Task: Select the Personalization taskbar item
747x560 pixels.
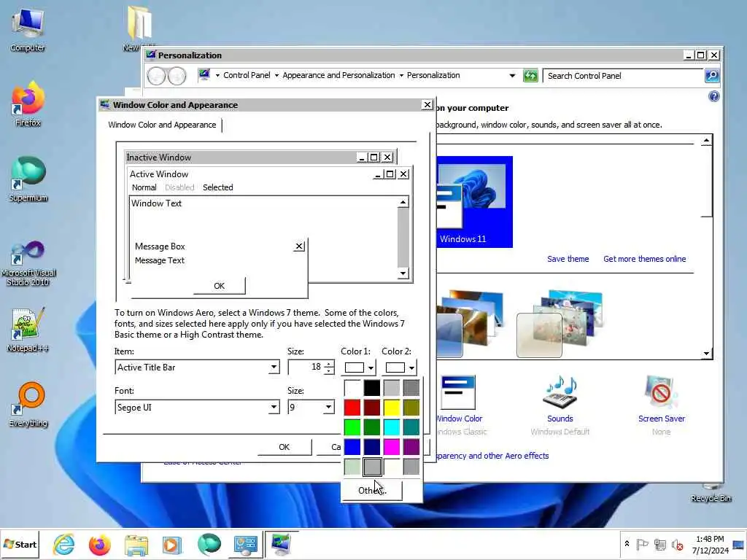Action: point(281,544)
